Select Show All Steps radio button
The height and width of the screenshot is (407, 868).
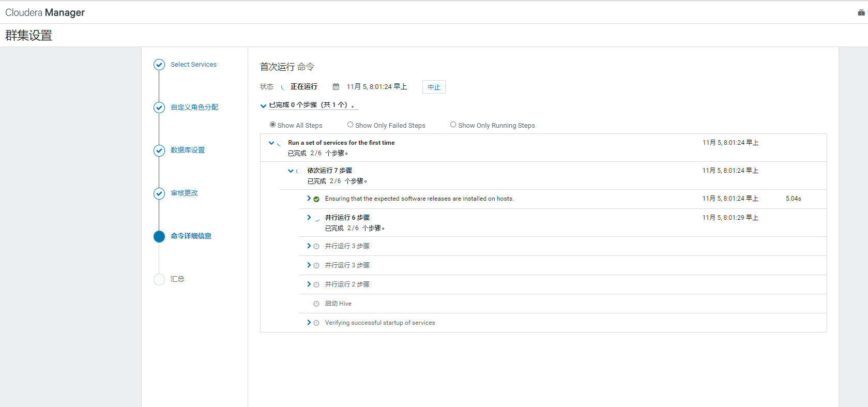[x=272, y=125]
